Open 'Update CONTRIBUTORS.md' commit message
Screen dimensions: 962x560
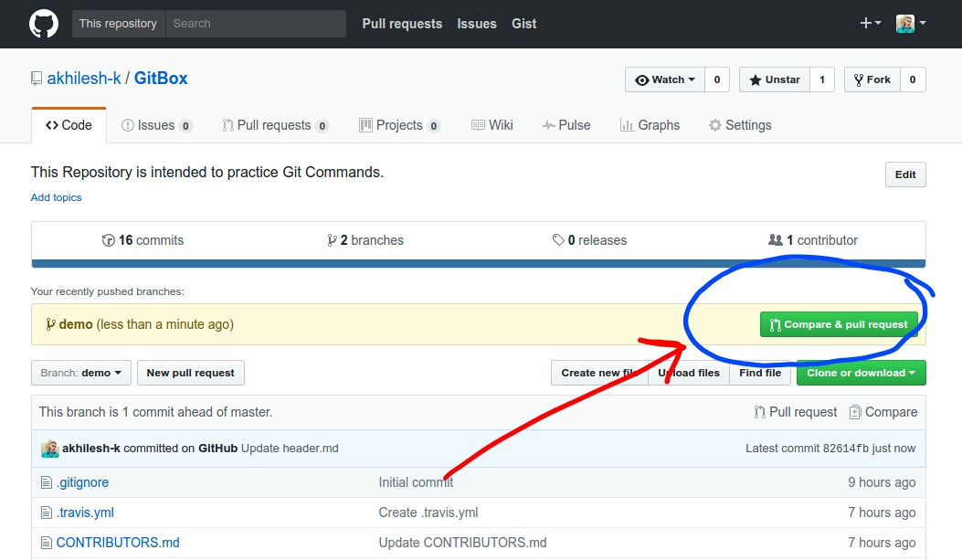tap(462, 543)
